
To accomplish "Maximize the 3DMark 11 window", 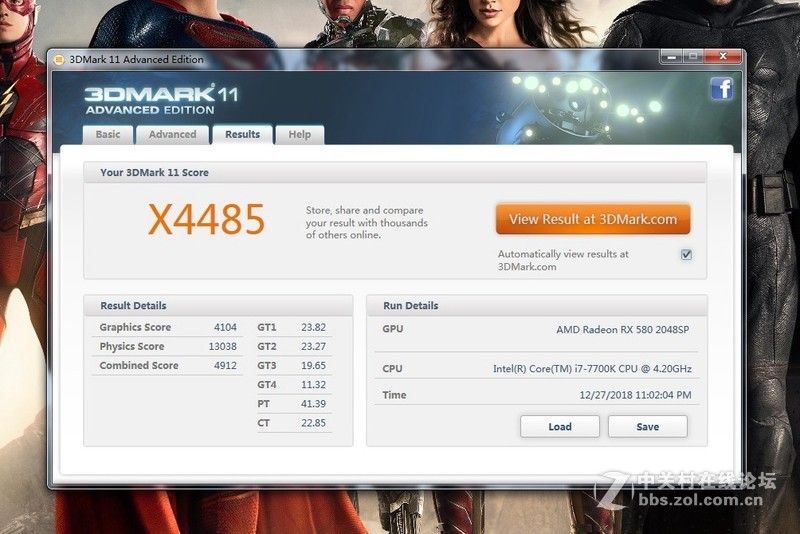I will pyautogui.click(x=693, y=57).
